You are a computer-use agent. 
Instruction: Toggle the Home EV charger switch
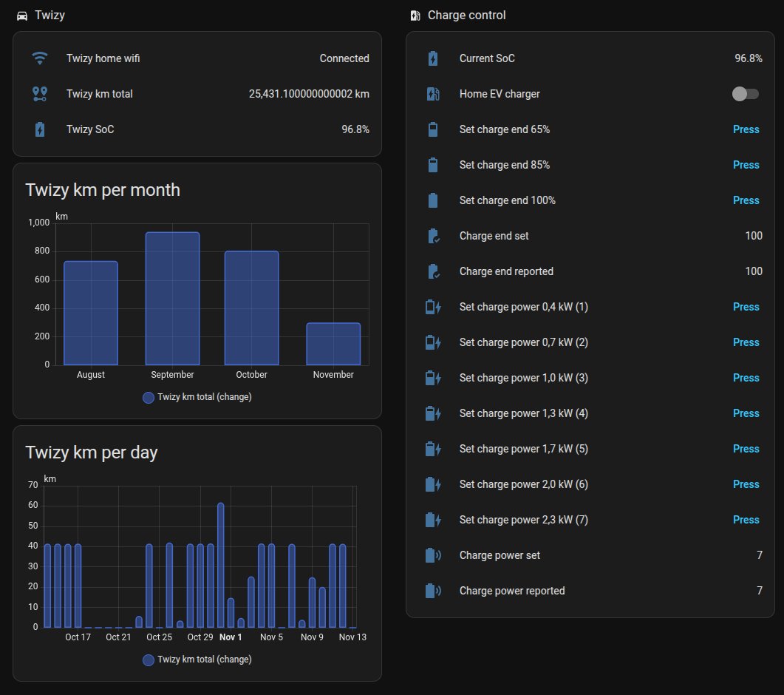coord(745,94)
